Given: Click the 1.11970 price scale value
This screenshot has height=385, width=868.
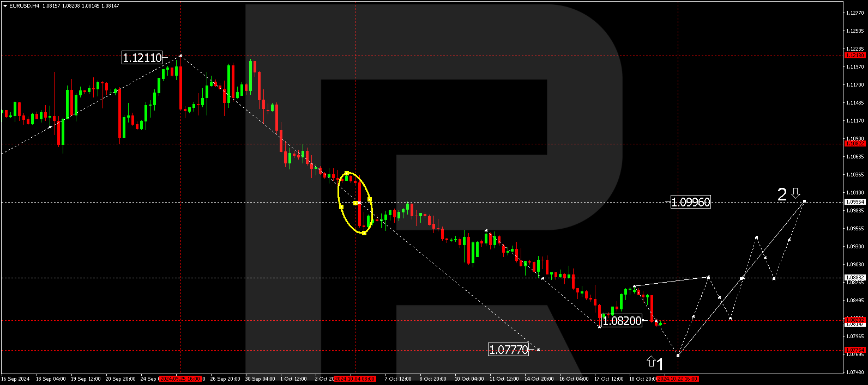Looking at the screenshot, I should pyautogui.click(x=854, y=67).
